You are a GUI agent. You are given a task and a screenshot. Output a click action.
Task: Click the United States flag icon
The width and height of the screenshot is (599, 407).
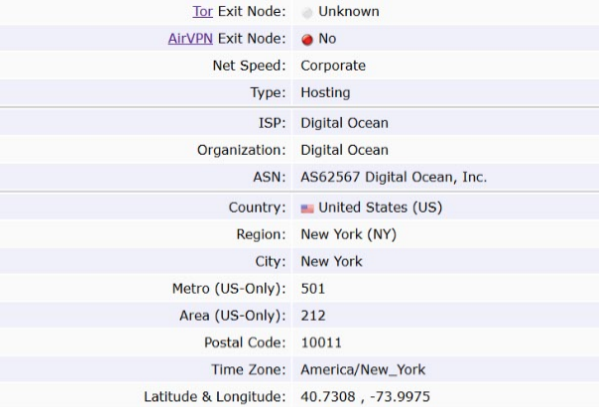(x=307, y=208)
